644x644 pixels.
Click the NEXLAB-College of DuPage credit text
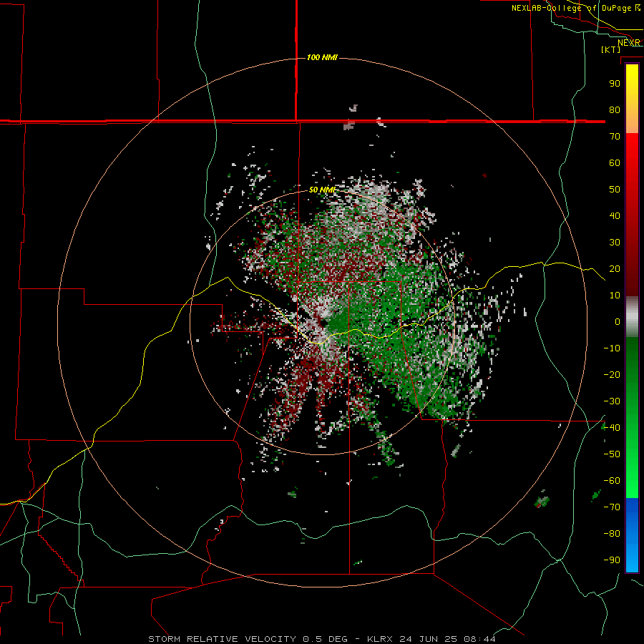575,8
